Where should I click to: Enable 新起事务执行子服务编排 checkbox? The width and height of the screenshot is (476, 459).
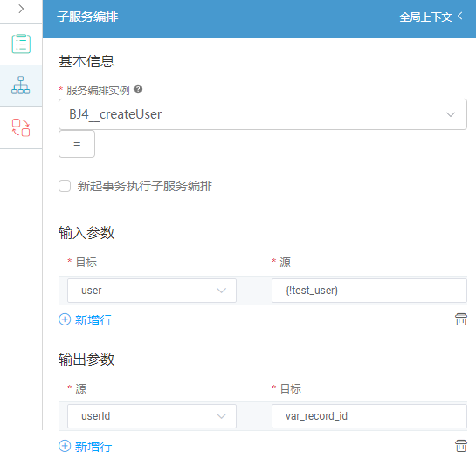pos(65,186)
